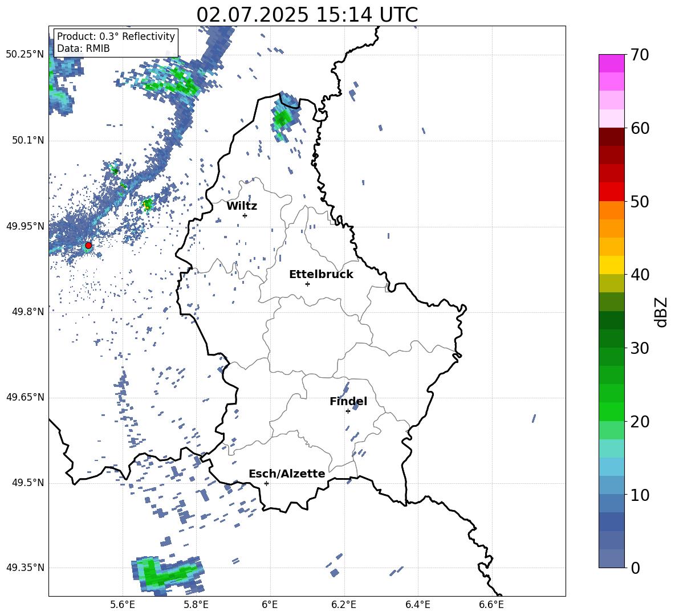Click the title '02.07.2025 15:14 UTC'

pyautogui.click(x=307, y=15)
